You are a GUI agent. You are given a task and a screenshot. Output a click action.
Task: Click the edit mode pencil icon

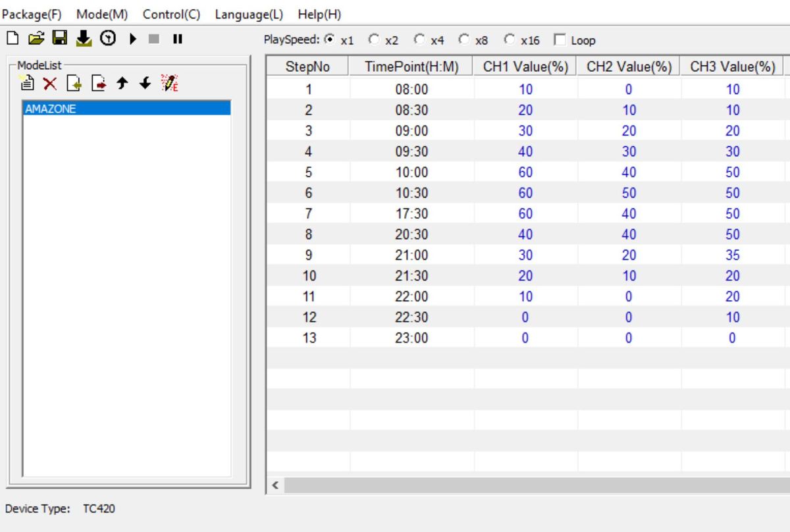(x=171, y=82)
